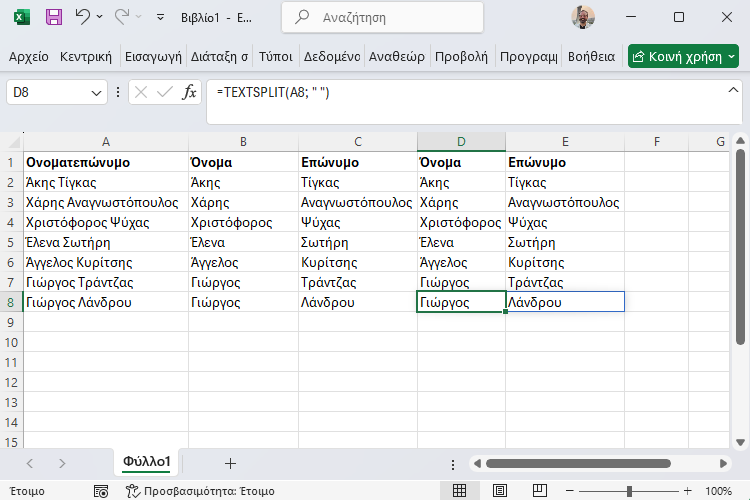Select cell Έλενα in column D
750x500 pixels.
[461, 243]
